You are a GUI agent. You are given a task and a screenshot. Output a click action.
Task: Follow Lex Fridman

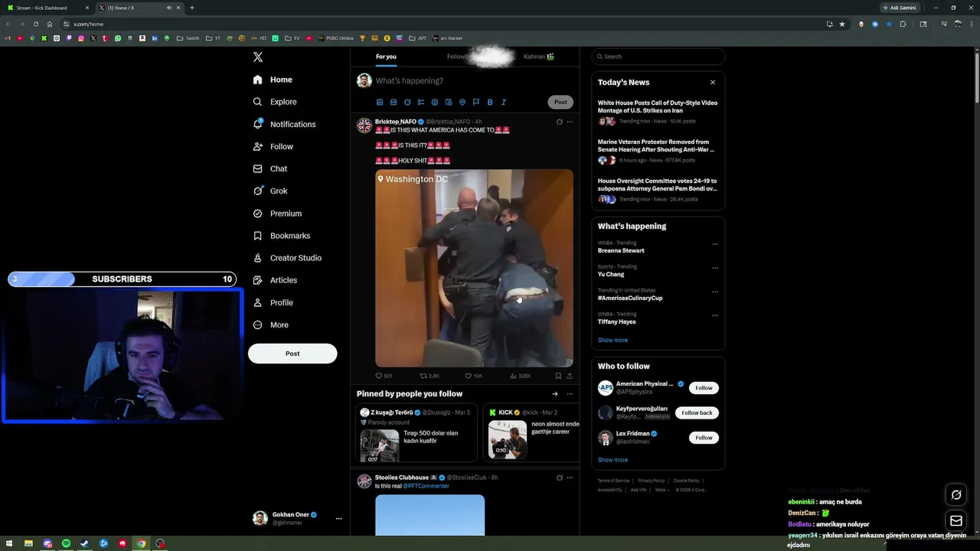pyautogui.click(x=704, y=438)
